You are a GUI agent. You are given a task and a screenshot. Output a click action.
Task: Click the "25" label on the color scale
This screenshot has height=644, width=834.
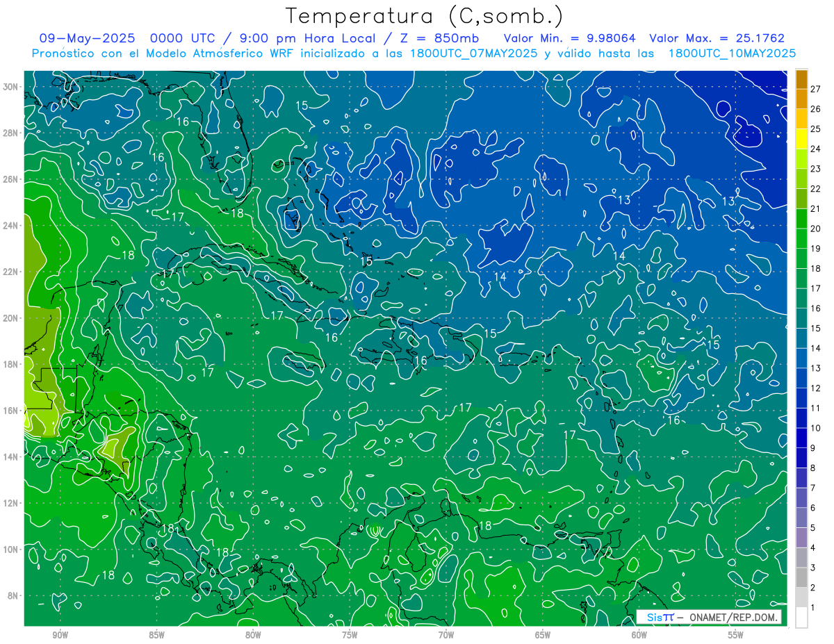[815, 129]
